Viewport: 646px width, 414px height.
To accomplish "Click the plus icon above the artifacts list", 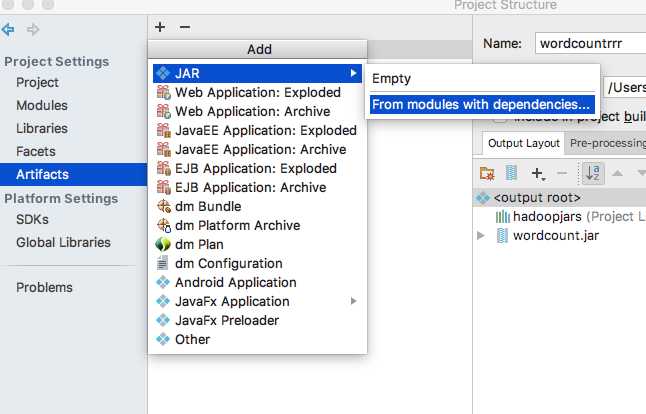I will coord(160,27).
